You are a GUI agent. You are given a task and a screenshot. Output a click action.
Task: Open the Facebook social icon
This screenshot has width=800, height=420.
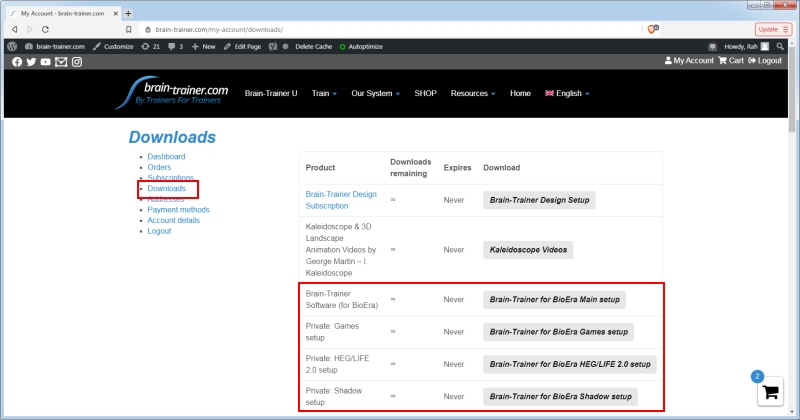[17, 62]
